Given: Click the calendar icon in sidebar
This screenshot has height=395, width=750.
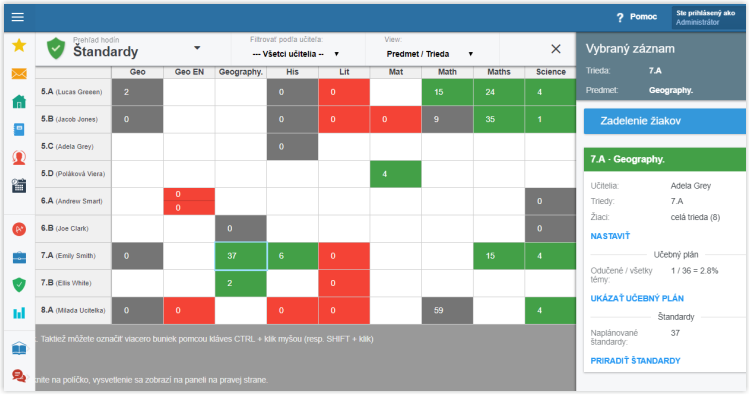Looking at the screenshot, I should pos(19,186).
